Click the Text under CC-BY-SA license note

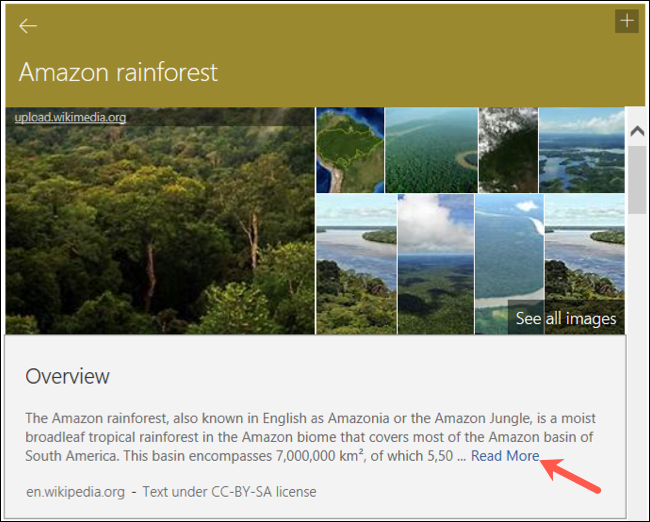pos(230,491)
